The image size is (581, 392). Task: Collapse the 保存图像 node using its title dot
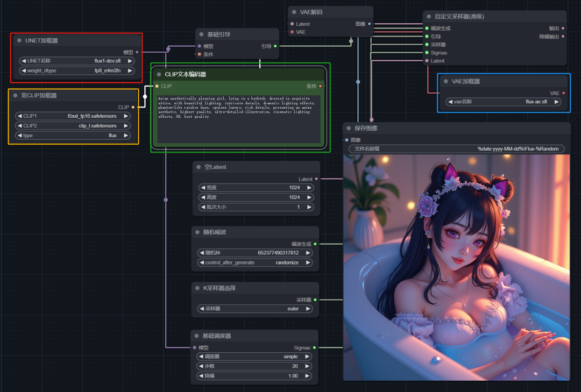[x=349, y=128]
